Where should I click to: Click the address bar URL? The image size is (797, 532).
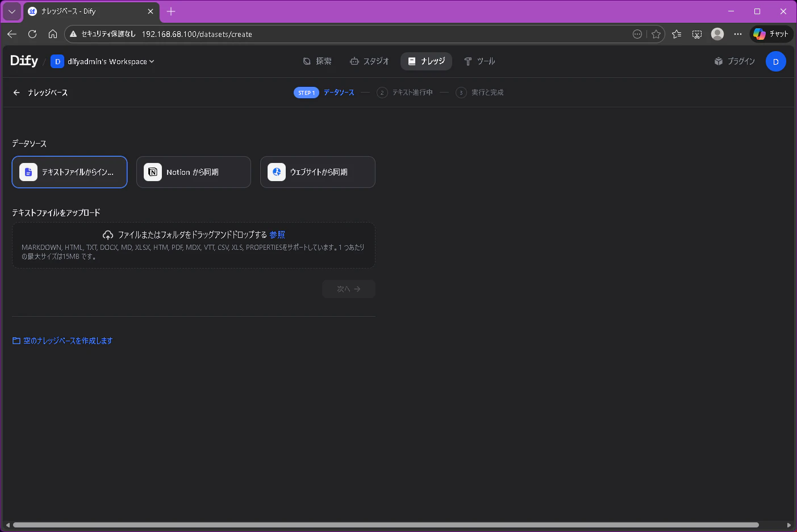(x=197, y=34)
